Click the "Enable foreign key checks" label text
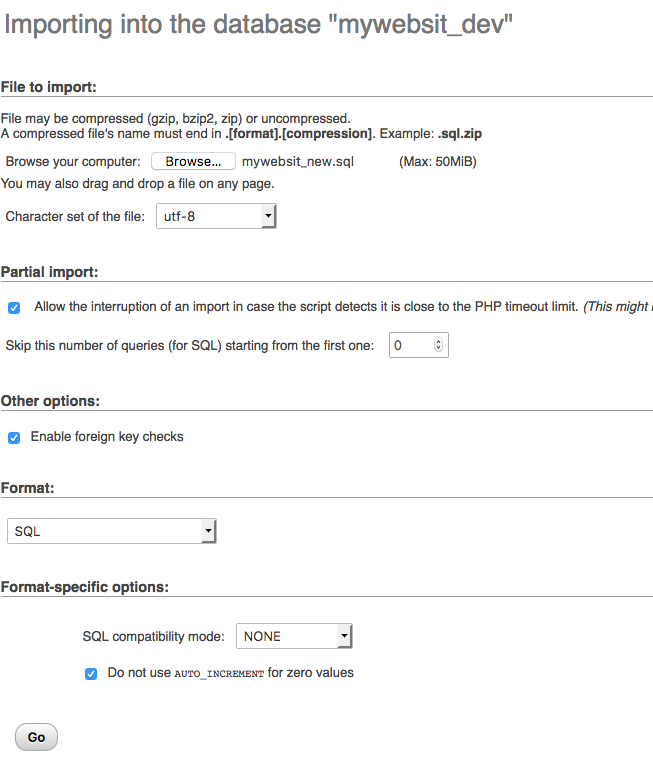 pos(107,437)
